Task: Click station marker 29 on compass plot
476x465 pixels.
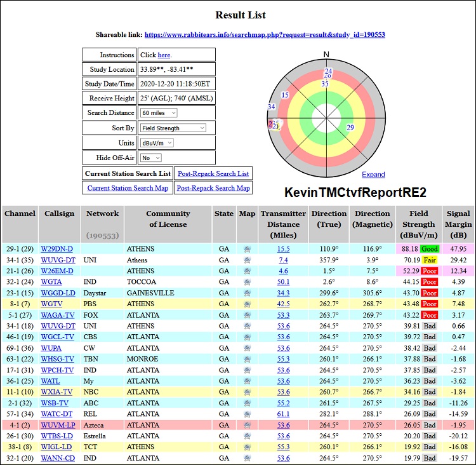Action: pos(350,128)
